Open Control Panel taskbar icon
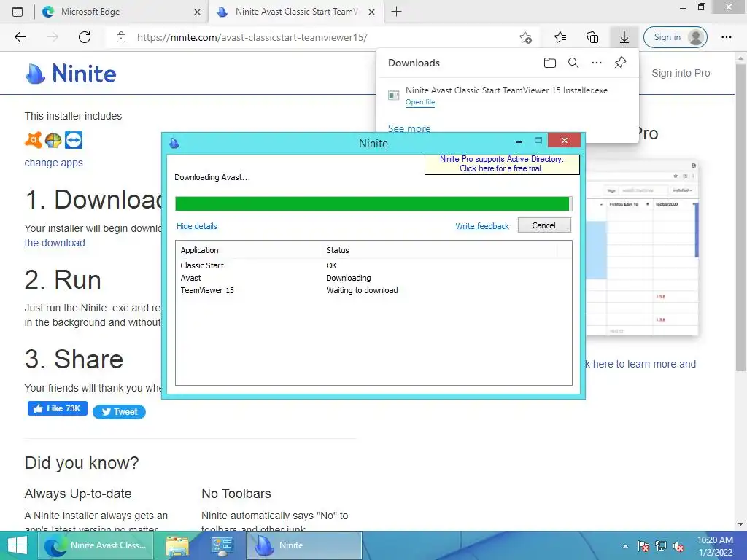The image size is (747, 560). point(222,545)
